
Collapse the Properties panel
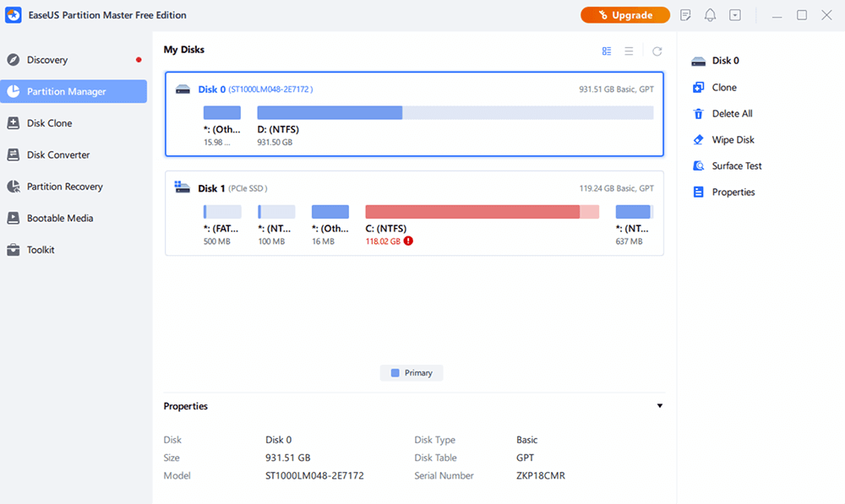[660, 406]
